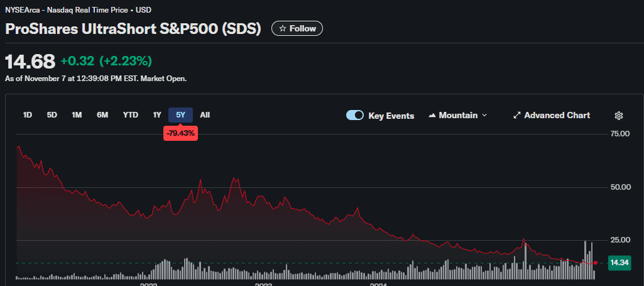Select the 1D time range

pos(28,115)
